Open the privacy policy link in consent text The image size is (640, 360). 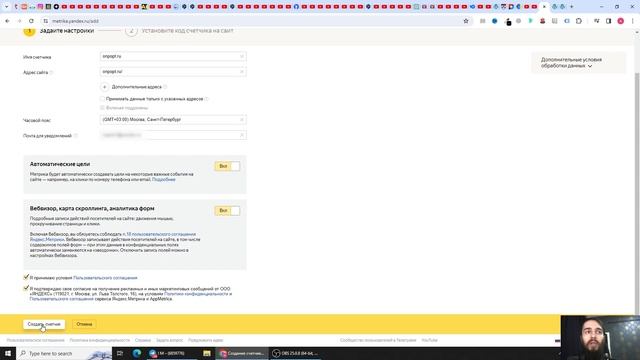pyautogui.click(x=196, y=294)
